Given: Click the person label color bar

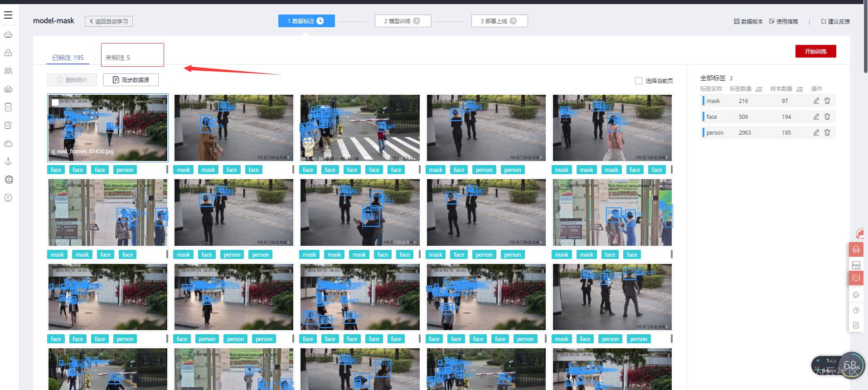Looking at the screenshot, I should (x=703, y=132).
